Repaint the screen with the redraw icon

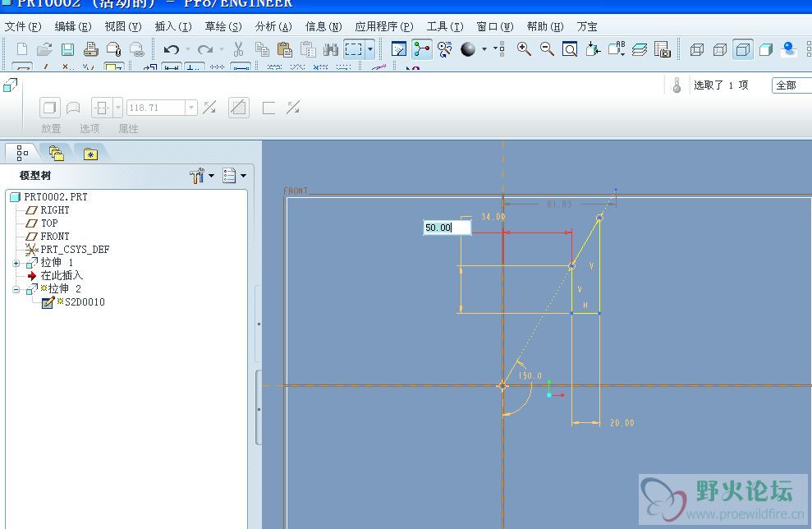(x=399, y=49)
